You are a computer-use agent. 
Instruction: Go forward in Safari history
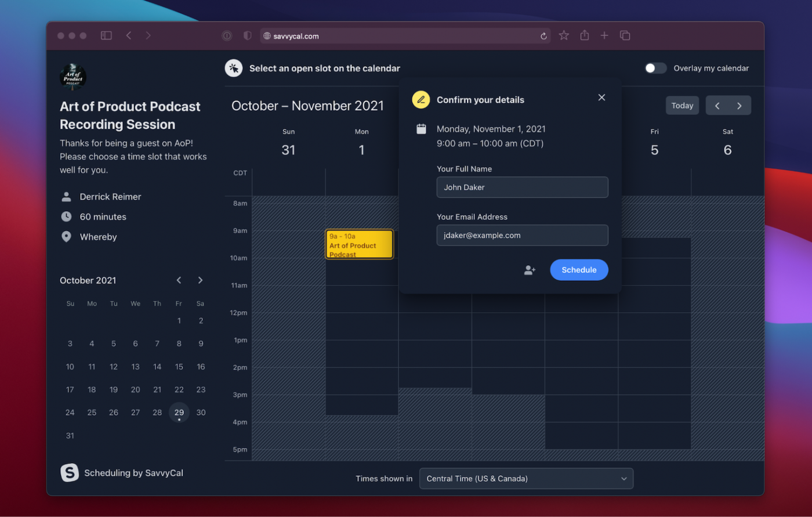pyautogui.click(x=148, y=35)
